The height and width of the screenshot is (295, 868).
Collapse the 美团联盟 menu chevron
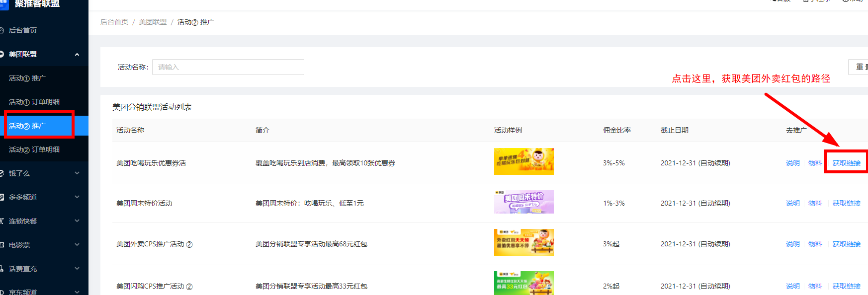(x=77, y=54)
